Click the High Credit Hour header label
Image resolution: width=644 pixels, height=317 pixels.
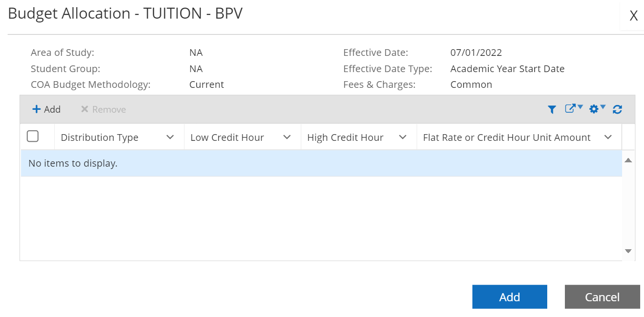[345, 137]
